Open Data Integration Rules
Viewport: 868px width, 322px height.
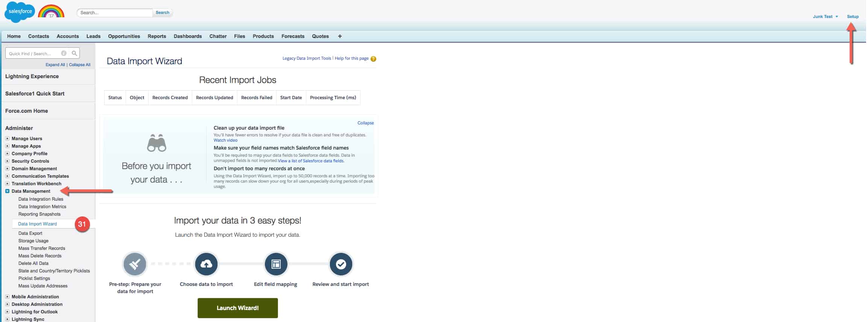(x=41, y=199)
